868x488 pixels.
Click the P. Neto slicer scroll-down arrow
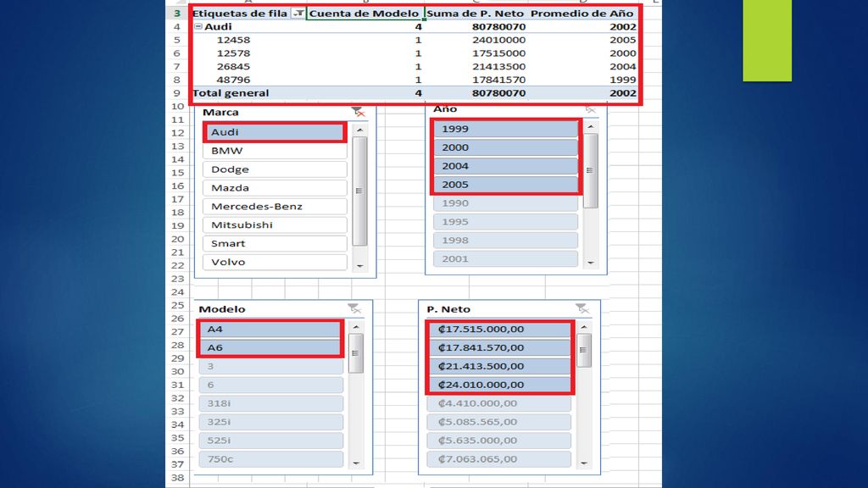[584, 463]
